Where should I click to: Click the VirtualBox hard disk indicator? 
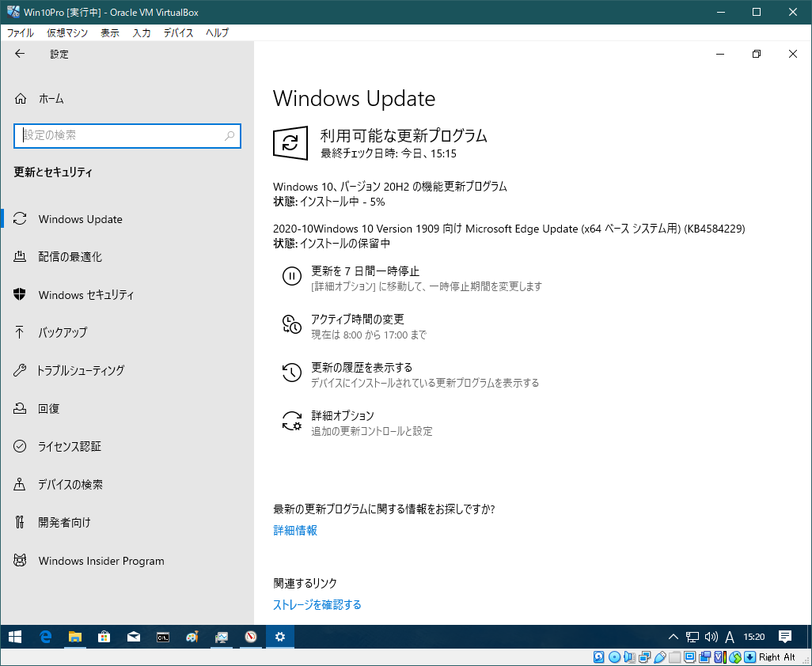[x=599, y=657]
